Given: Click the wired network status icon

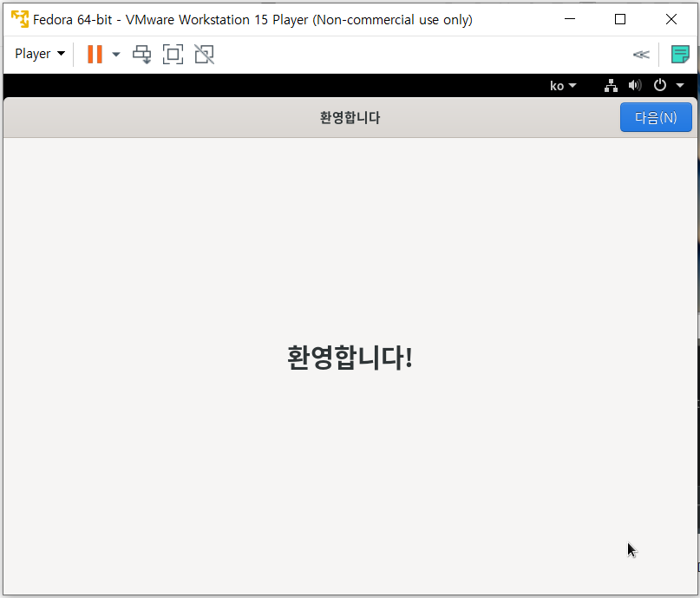Looking at the screenshot, I should tap(611, 85).
